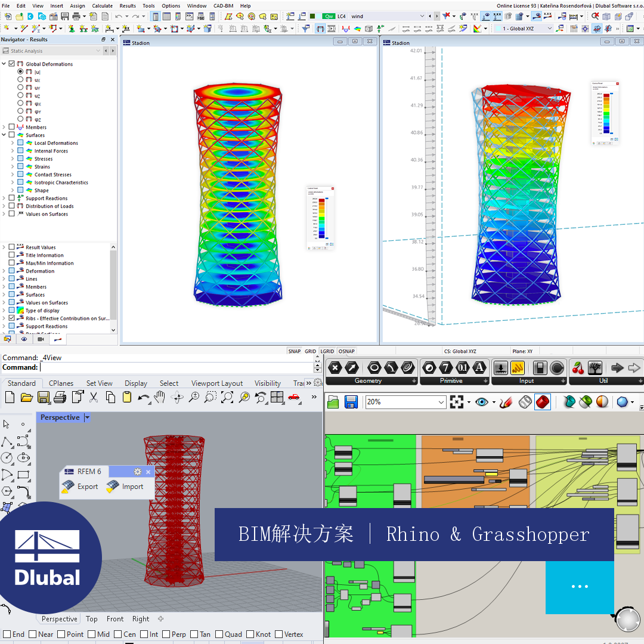Viewport: 644px width, 644px height.
Task: Click the tree icon in Util panel
Action: [x=595, y=368]
